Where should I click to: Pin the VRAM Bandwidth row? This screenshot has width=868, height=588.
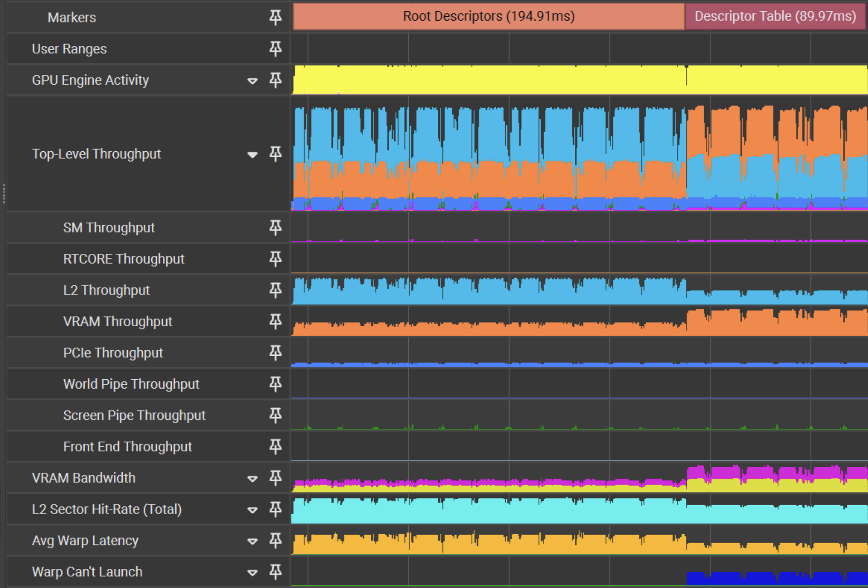275,478
